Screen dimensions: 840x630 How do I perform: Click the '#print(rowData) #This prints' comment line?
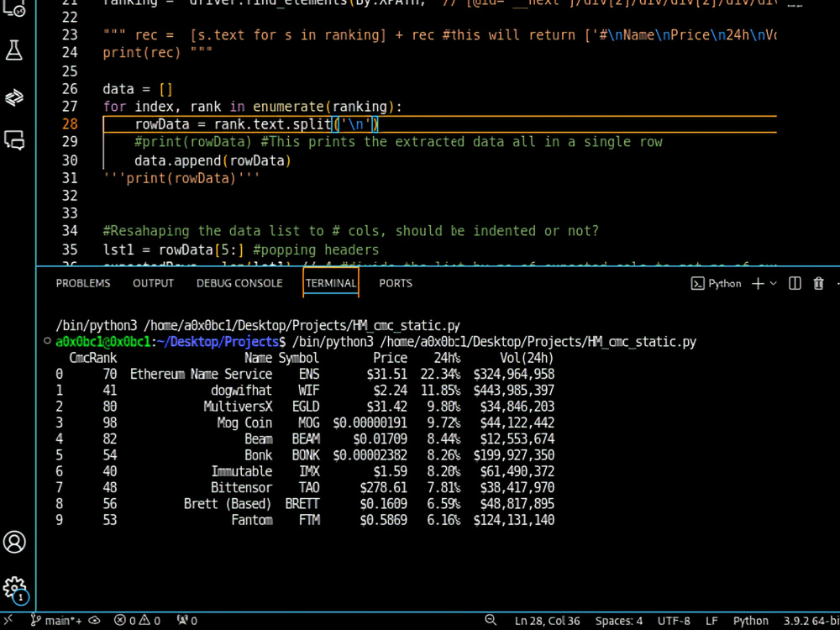pyautogui.click(x=398, y=142)
